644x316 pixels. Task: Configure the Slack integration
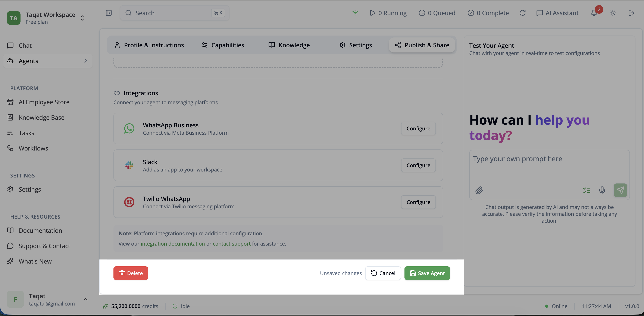(418, 165)
